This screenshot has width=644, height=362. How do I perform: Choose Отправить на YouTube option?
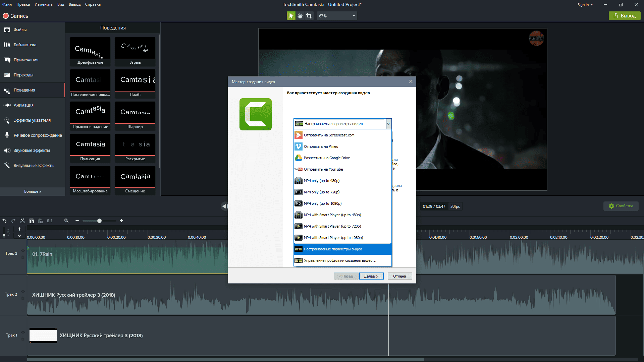[x=342, y=170]
